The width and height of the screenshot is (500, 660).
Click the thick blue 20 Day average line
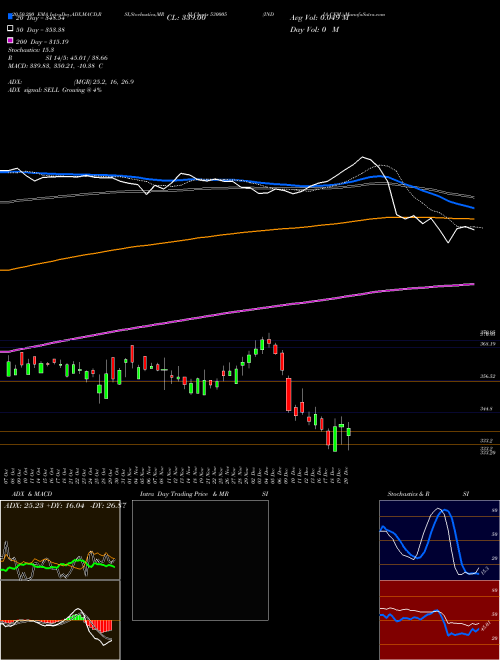point(236,180)
